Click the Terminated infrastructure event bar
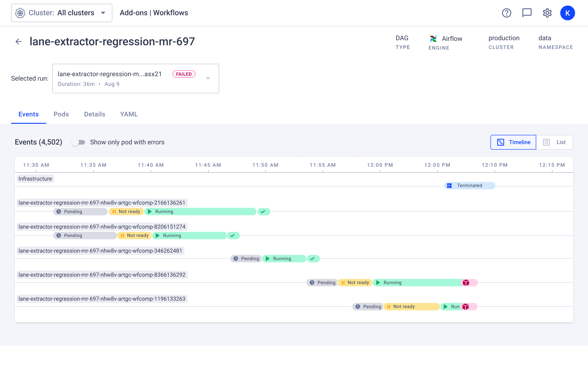Screen dimensions: 588x369 click(x=470, y=186)
